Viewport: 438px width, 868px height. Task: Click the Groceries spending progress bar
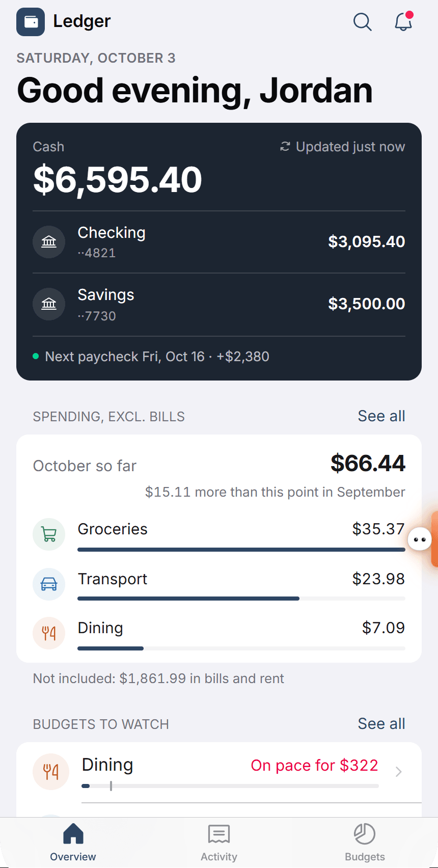[x=241, y=550]
